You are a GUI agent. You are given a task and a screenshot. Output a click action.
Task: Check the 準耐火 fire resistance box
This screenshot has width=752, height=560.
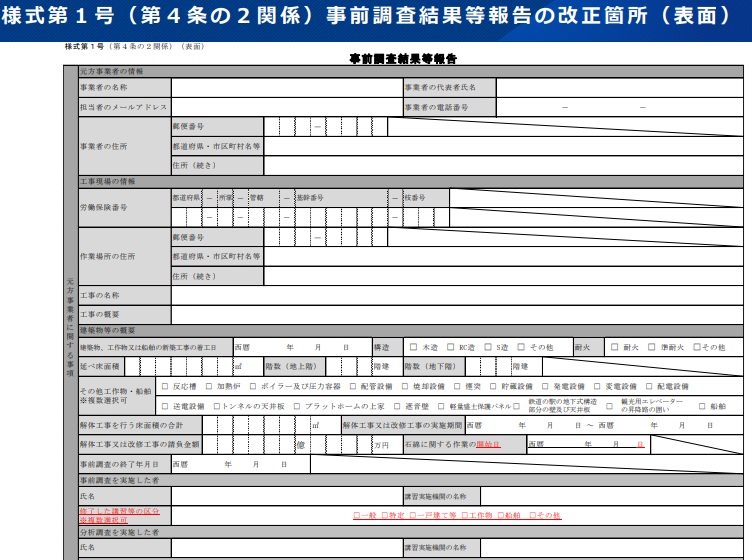click(x=652, y=347)
